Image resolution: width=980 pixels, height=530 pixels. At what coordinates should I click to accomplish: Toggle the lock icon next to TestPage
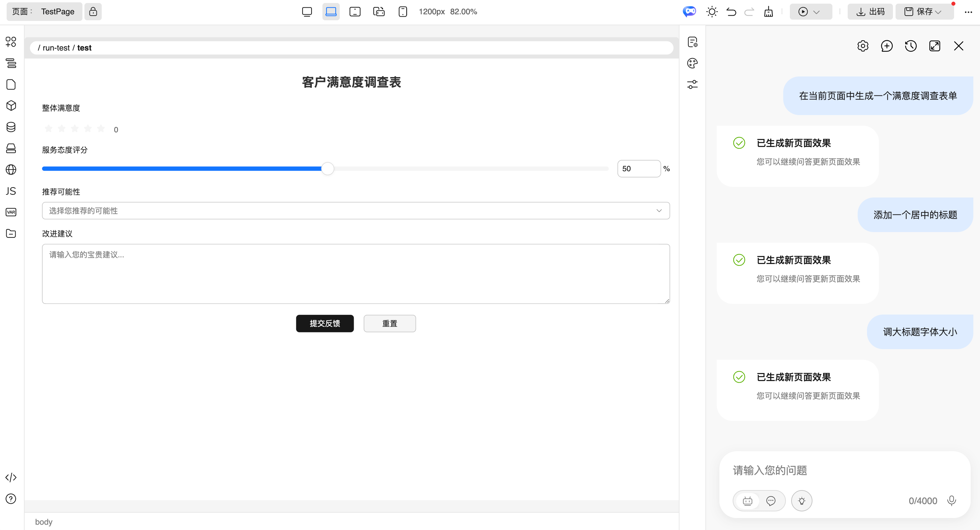click(93, 11)
